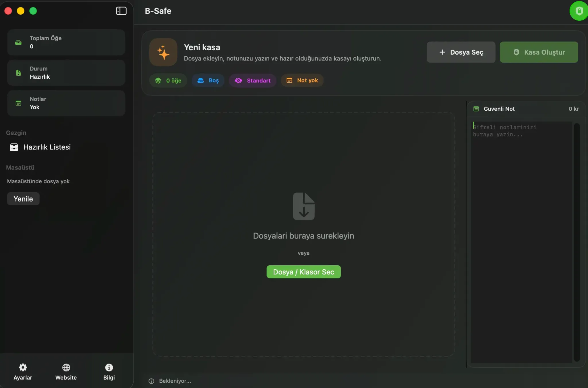Refresh desktop files with Yenile
Viewport: 588px width, 388px height.
click(x=23, y=199)
